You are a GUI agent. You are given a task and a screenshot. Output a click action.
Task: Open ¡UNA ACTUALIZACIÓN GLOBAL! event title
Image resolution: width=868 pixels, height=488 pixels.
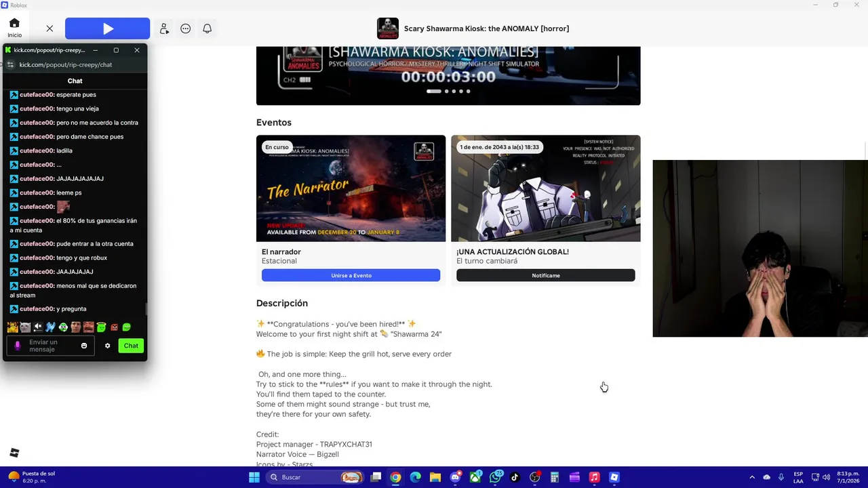[x=513, y=251]
